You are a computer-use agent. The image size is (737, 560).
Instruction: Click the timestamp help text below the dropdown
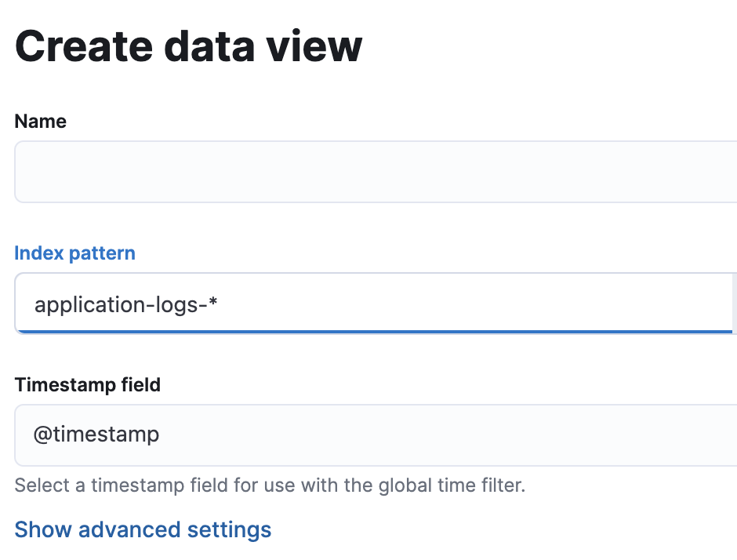270,485
